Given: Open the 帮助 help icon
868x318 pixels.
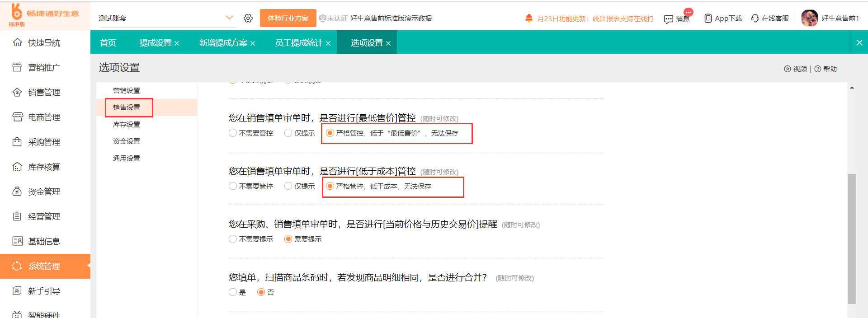Looking at the screenshot, I should pos(817,69).
